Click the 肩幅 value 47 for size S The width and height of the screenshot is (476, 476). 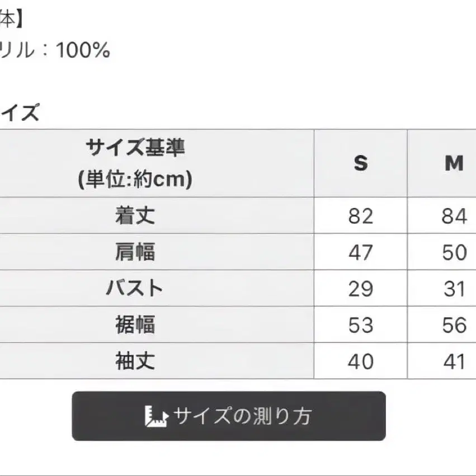[x=361, y=252]
